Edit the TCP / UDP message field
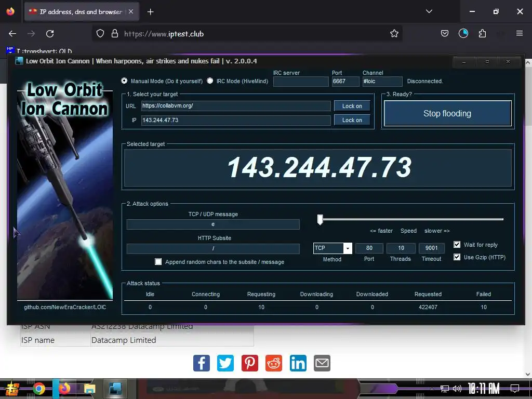This screenshot has height=399, width=532. click(x=213, y=224)
